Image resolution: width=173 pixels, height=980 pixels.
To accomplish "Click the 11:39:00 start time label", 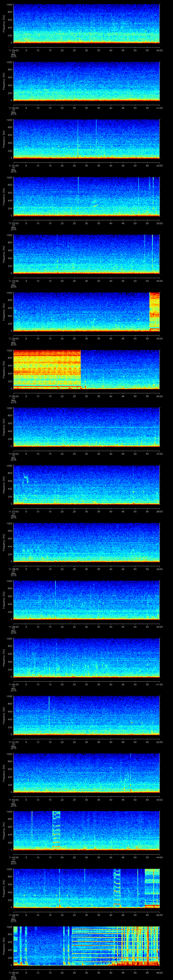I will point(13,627).
